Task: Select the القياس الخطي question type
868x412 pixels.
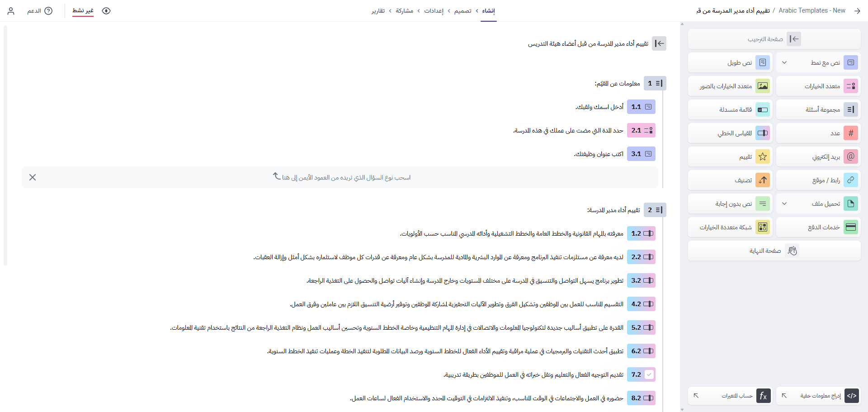Action: point(730,133)
